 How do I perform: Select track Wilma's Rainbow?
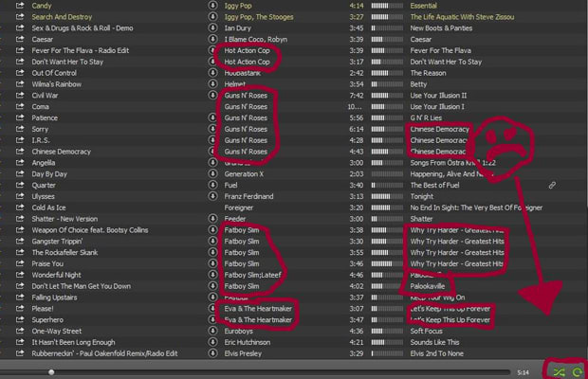pos(56,84)
